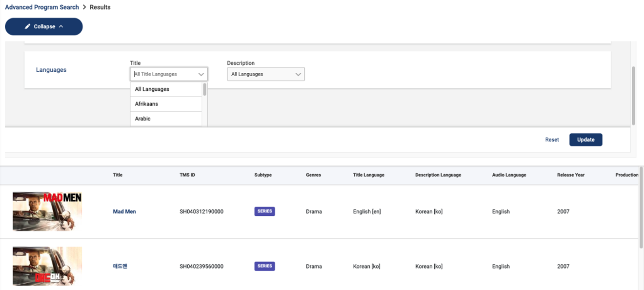
Task: Open the Korean-titled 매드맨 program link
Action: pyautogui.click(x=120, y=266)
